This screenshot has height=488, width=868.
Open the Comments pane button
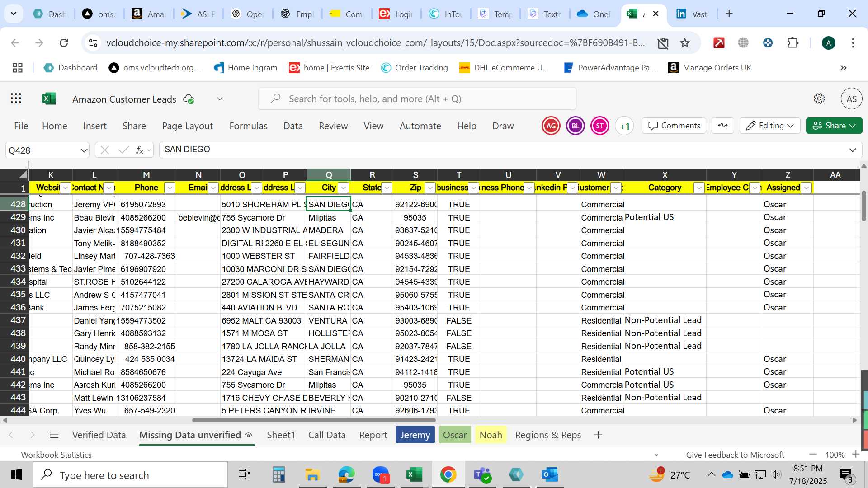coord(674,126)
